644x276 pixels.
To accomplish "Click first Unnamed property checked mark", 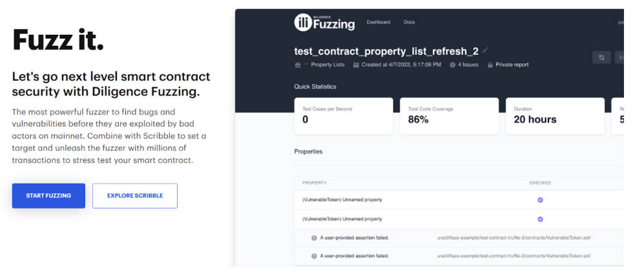I will 540,200.
